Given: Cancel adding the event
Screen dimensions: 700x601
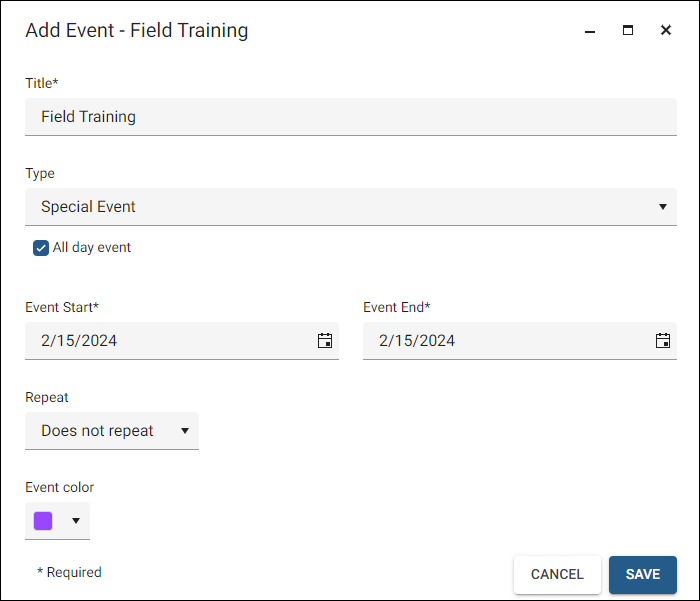Looking at the screenshot, I should (557, 575).
